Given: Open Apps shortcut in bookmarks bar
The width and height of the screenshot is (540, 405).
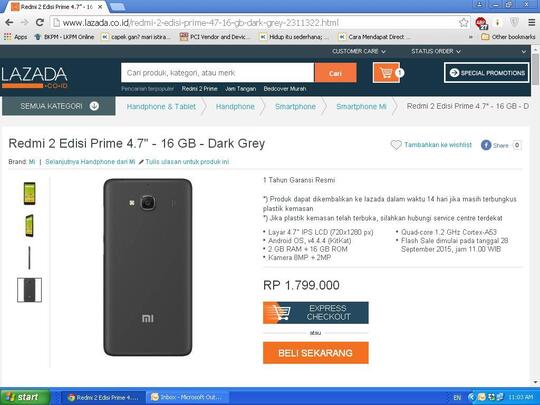Looking at the screenshot, I should coord(15,37).
